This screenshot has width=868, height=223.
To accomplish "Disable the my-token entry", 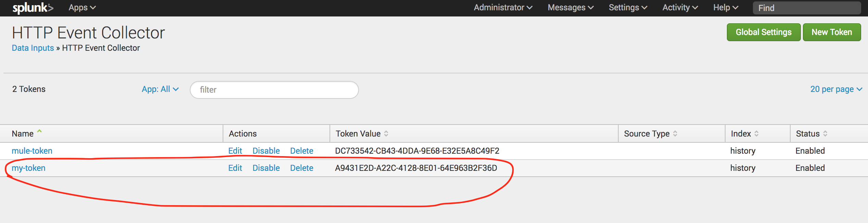I will 266,168.
